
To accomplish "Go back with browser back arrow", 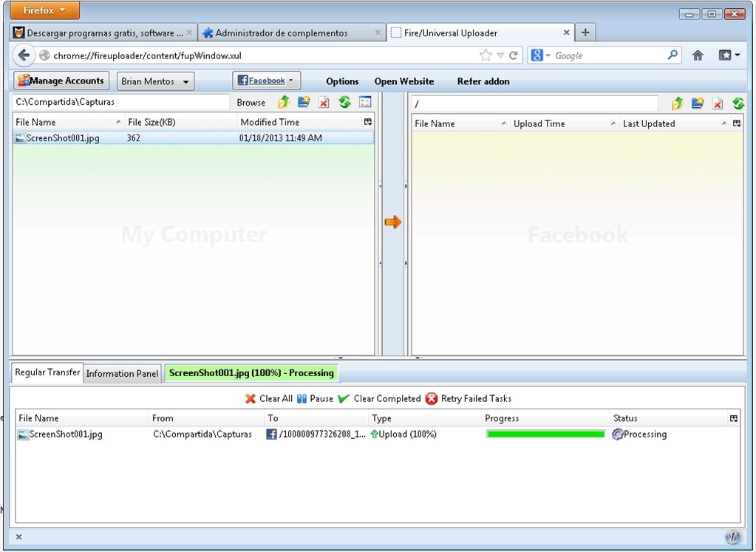I will click(x=24, y=55).
